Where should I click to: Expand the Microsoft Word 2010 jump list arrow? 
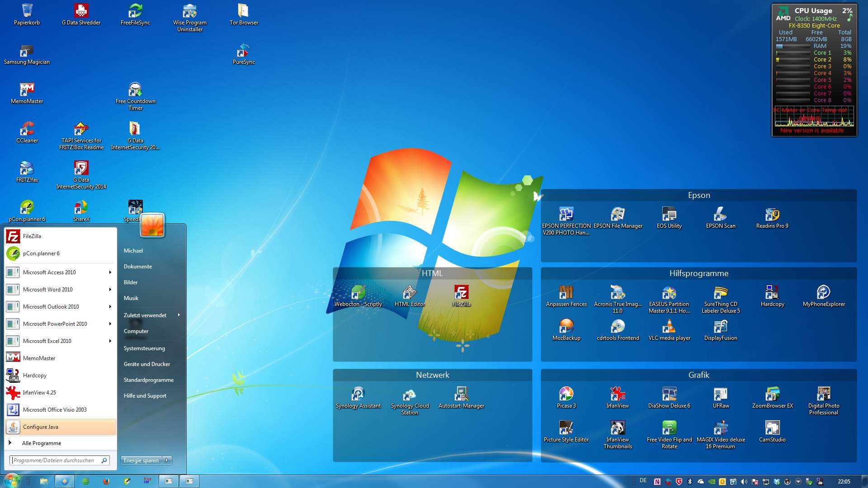(x=110, y=289)
